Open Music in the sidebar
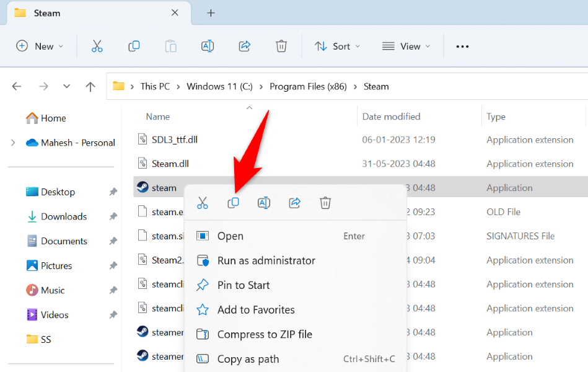588x372 pixels. click(45, 290)
